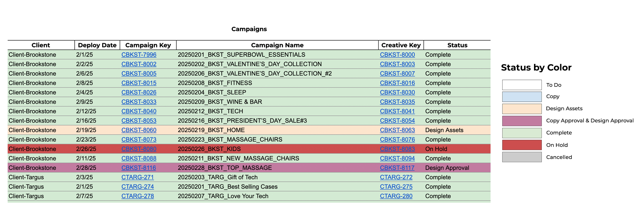Follow creative key link CBKST-8076
The width and height of the screenshot is (644, 224).
tap(397, 139)
